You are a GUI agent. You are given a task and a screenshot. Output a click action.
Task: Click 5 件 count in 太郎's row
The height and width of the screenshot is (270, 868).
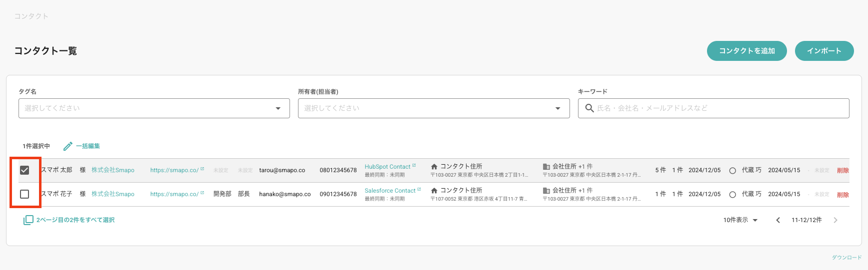click(x=660, y=170)
